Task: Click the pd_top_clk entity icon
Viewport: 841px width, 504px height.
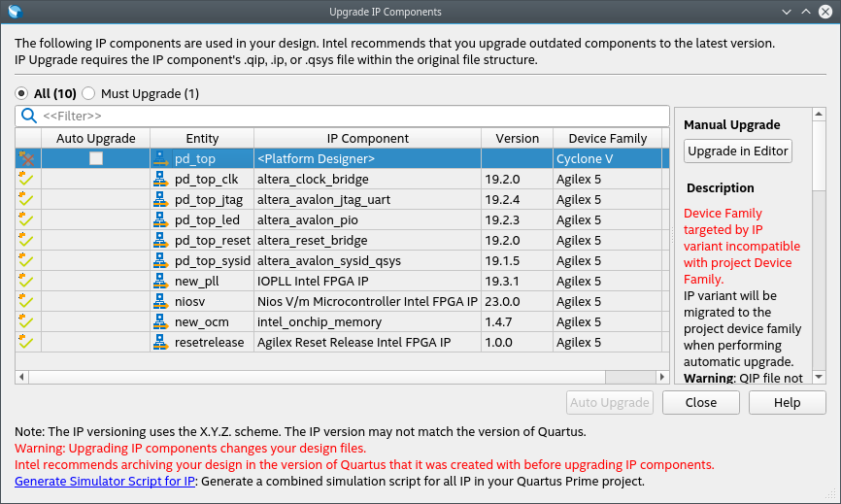Action: 162,180
